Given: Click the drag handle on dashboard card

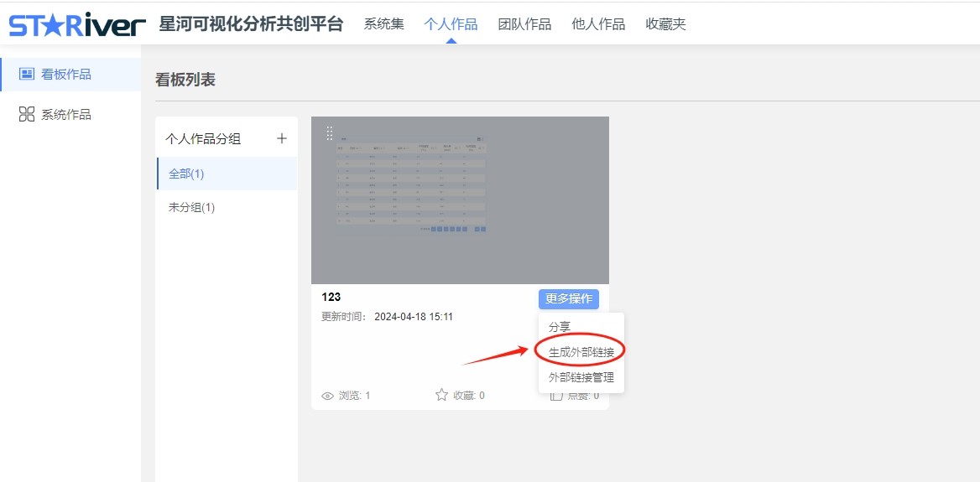Looking at the screenshot, I should click(x=330, y=133).
